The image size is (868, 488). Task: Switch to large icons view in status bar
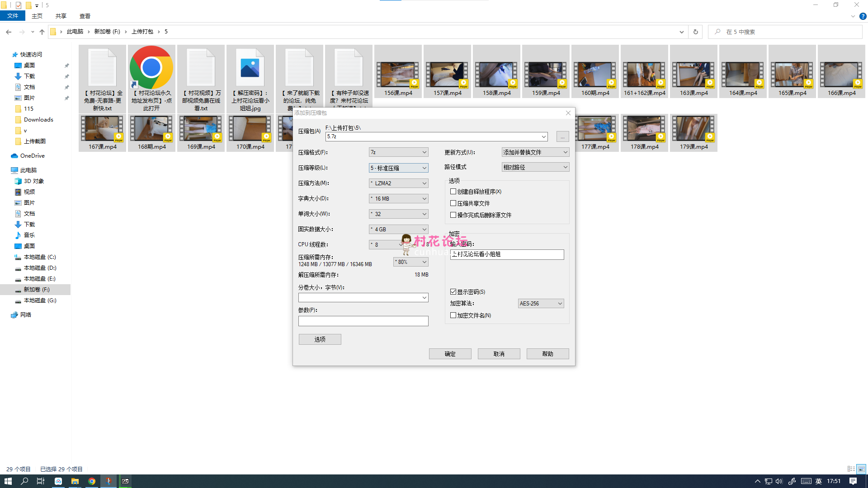[861, 469]
